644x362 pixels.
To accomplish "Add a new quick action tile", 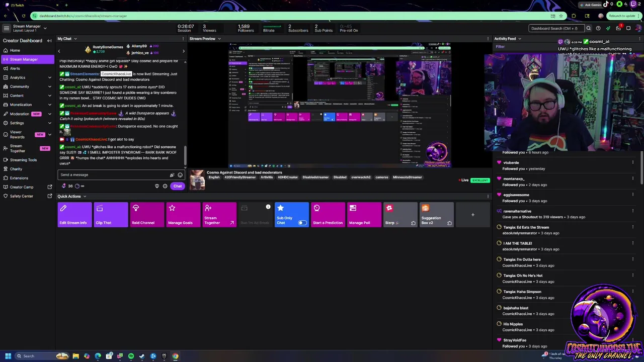I will tap(473, 215).
